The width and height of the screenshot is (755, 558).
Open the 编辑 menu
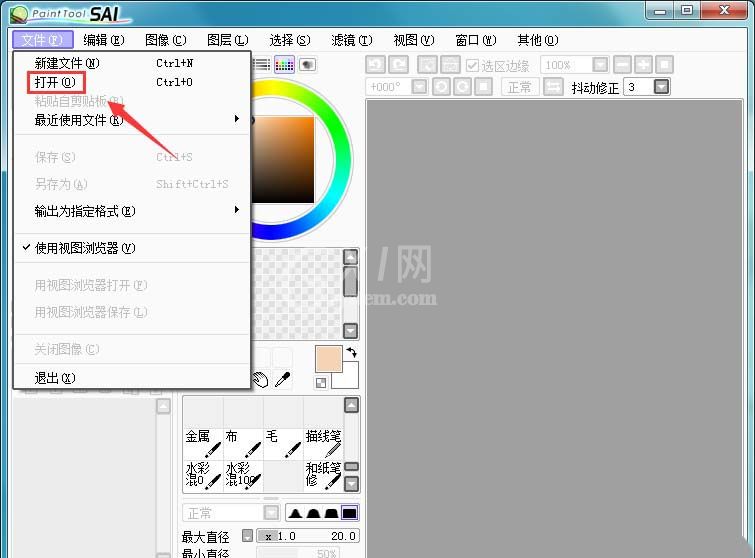(x=104, y=40)
